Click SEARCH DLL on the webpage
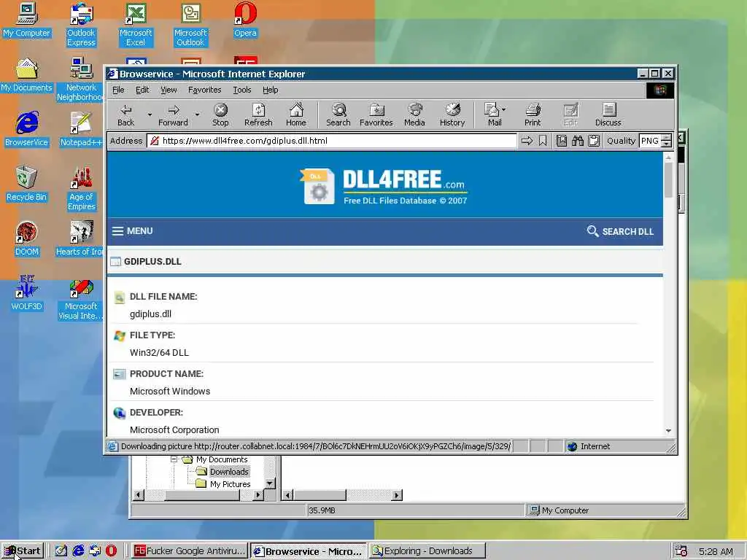Screen dimensions: 747x560 [620, 231]
